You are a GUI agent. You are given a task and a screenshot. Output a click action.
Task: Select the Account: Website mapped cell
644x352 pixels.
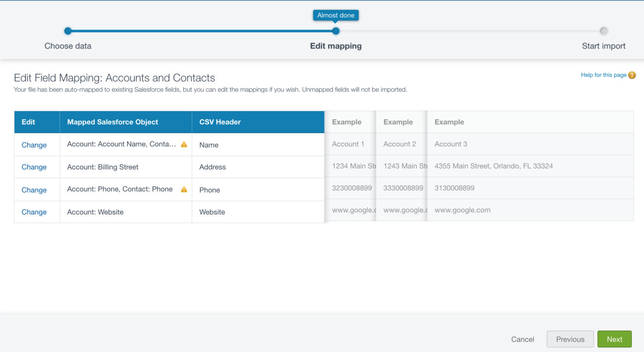point(126,212)
